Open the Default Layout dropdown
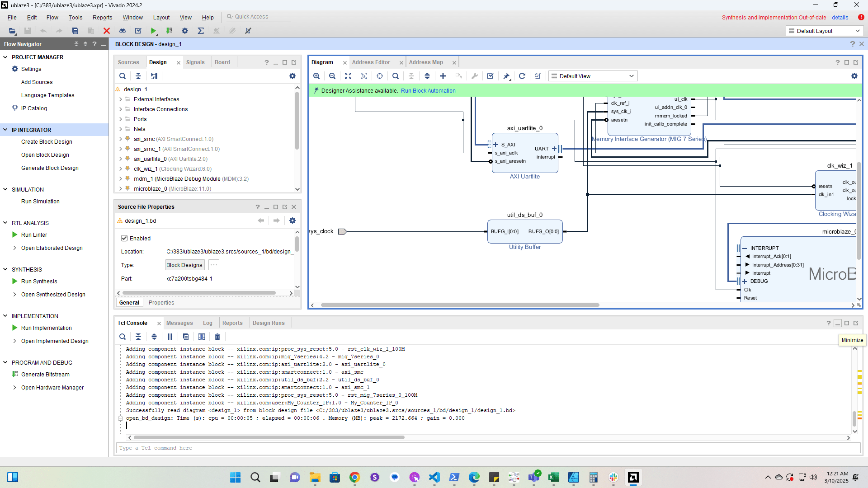The image size is (868, 488). (824, 31)
